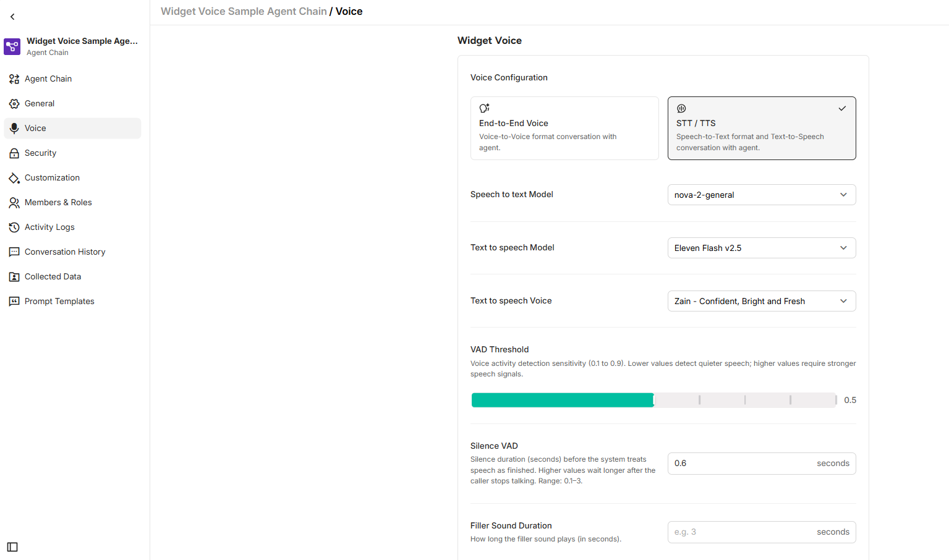Click the STT / TTS card icon
This screenshot has height=560, width=949.
[x=681, y=108]
